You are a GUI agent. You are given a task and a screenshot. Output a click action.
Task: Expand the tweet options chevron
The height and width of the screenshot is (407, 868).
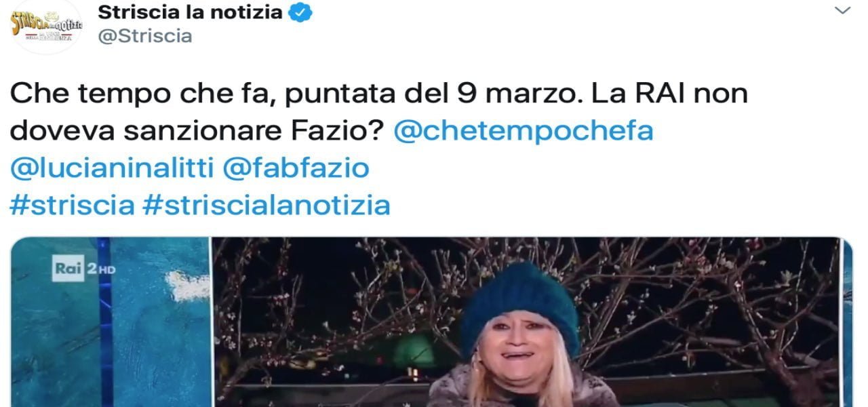click(842, 10)
